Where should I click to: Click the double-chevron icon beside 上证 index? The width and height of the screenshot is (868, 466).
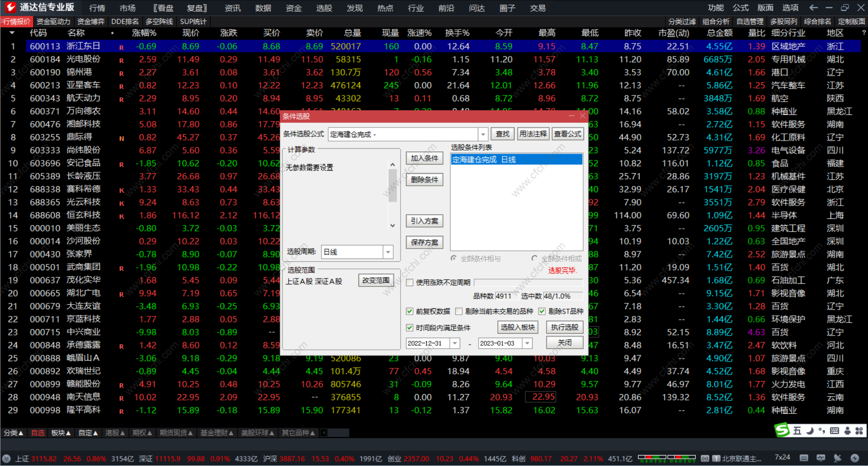(x=6, y=458)
